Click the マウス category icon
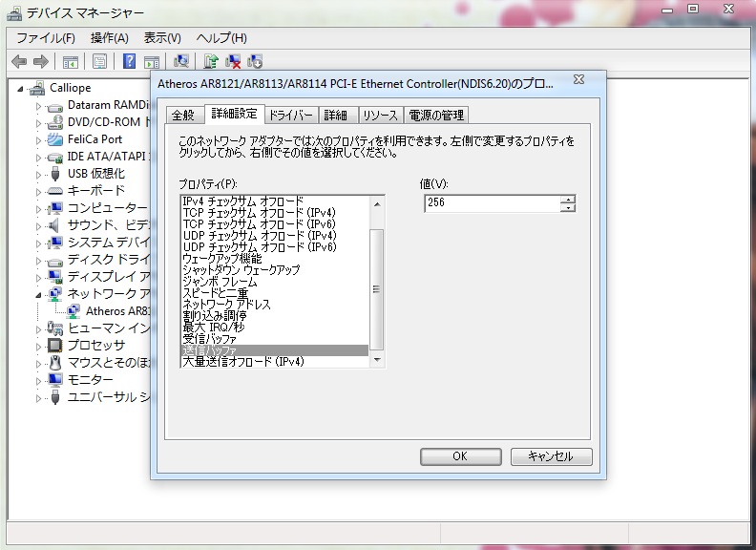 (x=55, y=363)
